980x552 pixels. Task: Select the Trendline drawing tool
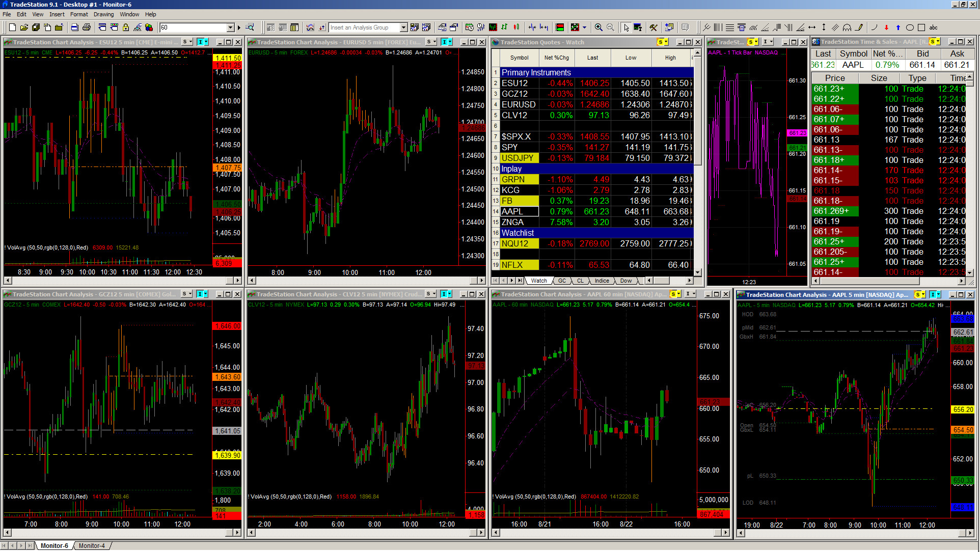(x=707, y=27)
